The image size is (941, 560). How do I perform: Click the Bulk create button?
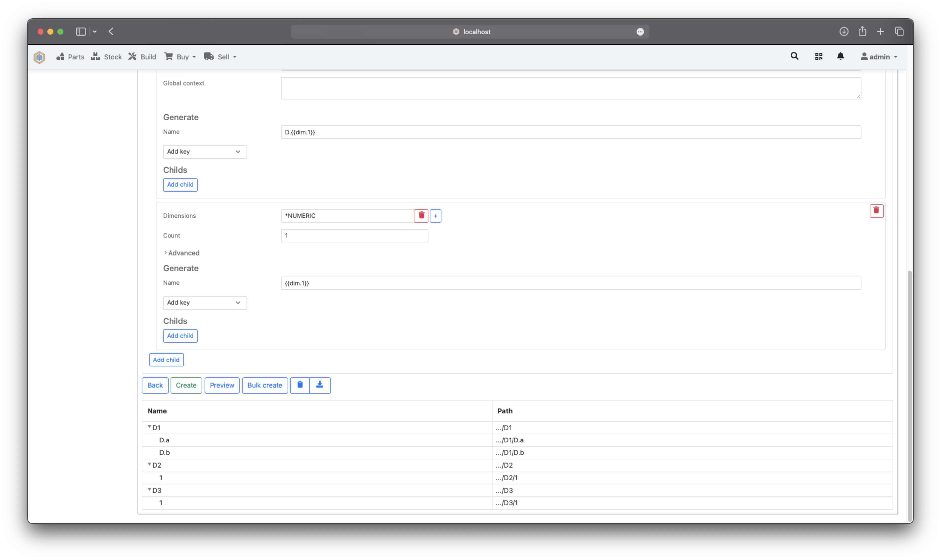click(x=265, y=385)
